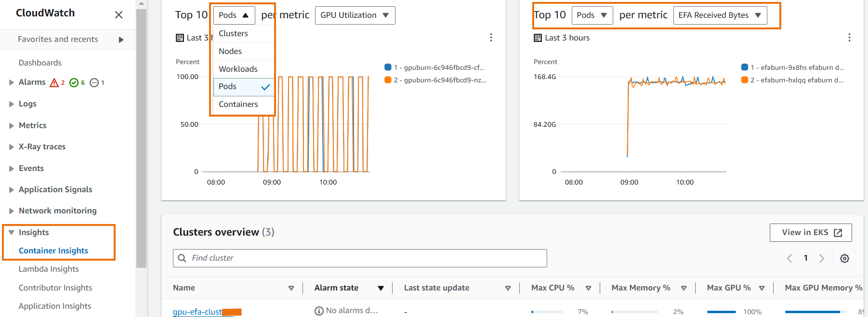Sort by Last state update arrow

coord(508,288)
